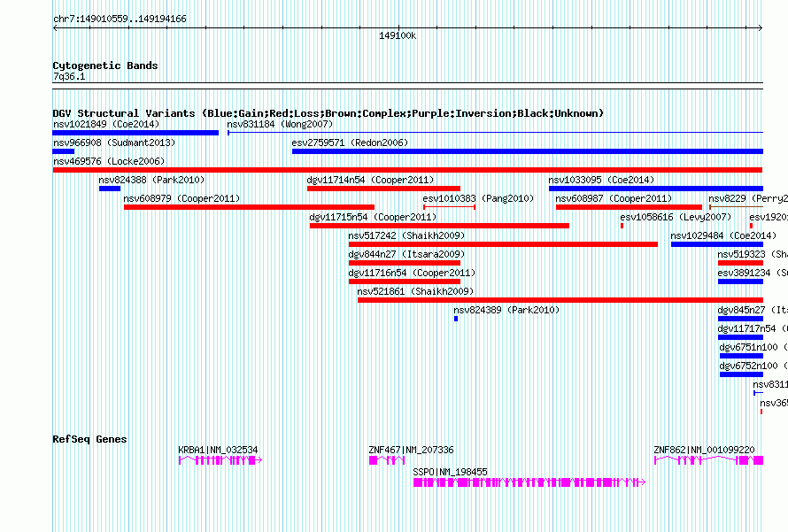
Task: Click the nsv1021849 (Coe2014) variant label
Action: click(106, 124)
